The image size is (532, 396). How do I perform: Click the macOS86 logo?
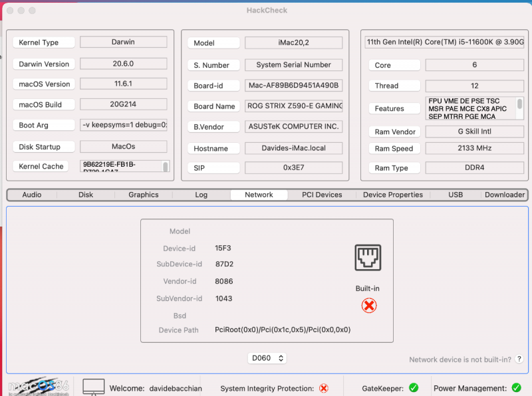(37, 387)
